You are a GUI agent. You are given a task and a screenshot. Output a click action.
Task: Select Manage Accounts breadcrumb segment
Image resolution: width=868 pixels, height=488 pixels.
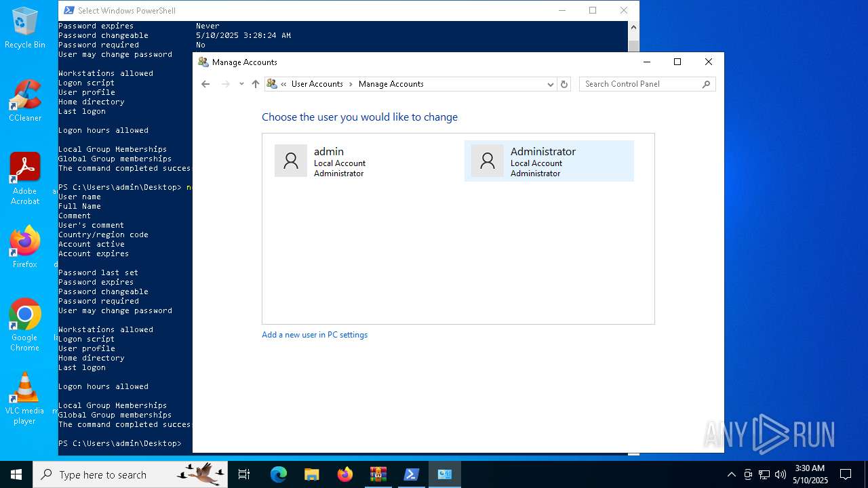pos(391,84)
